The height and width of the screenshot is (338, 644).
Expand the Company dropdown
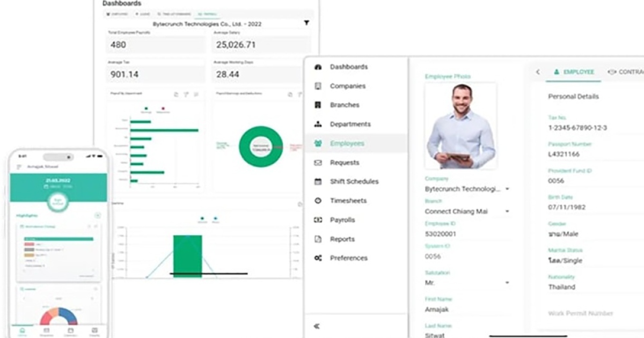(x=507, y=189)
